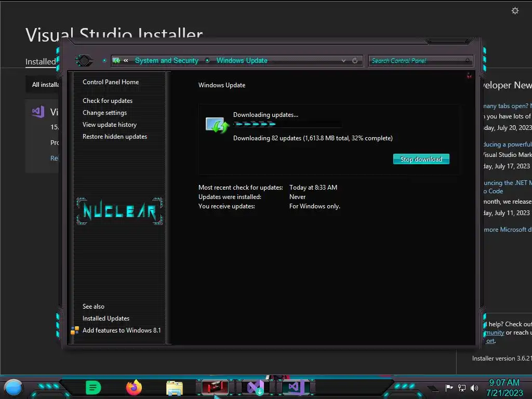Open Action Center flag in system tray
This screenshot has width=532, height=399.
[449, 388]
